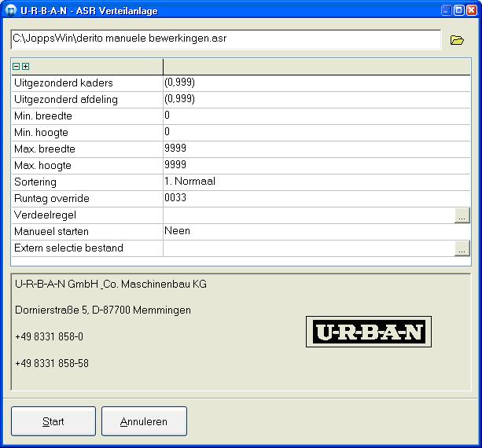This screenshot has height=448, width=482.
Task: Click the U-R-B-A-N GmbH company name text
Action: point(111,284)
